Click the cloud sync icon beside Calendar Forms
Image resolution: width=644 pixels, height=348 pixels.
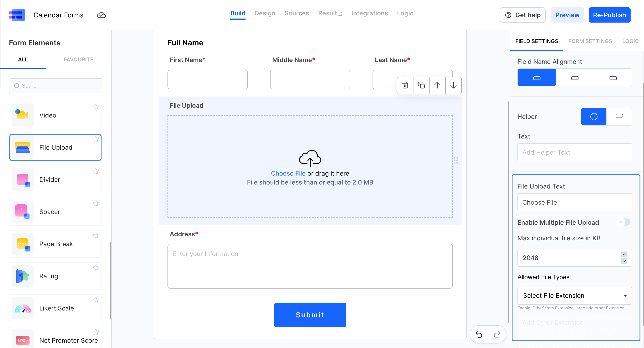(101, 15)
